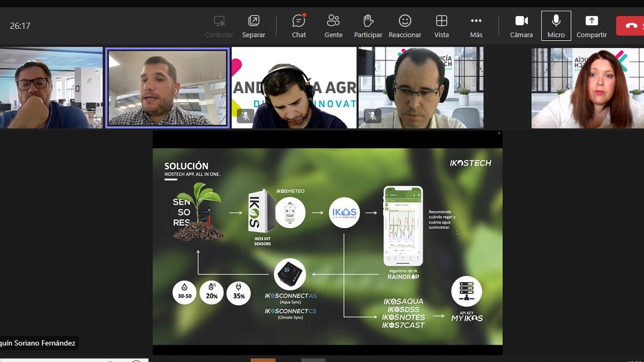Click the 26:17 call duration timer

pos(20,26)
